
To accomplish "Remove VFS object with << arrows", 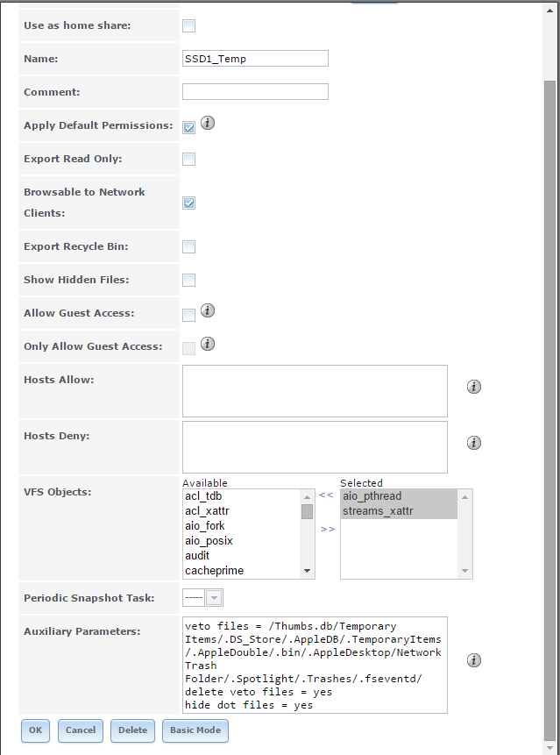I will pos(326,495).
